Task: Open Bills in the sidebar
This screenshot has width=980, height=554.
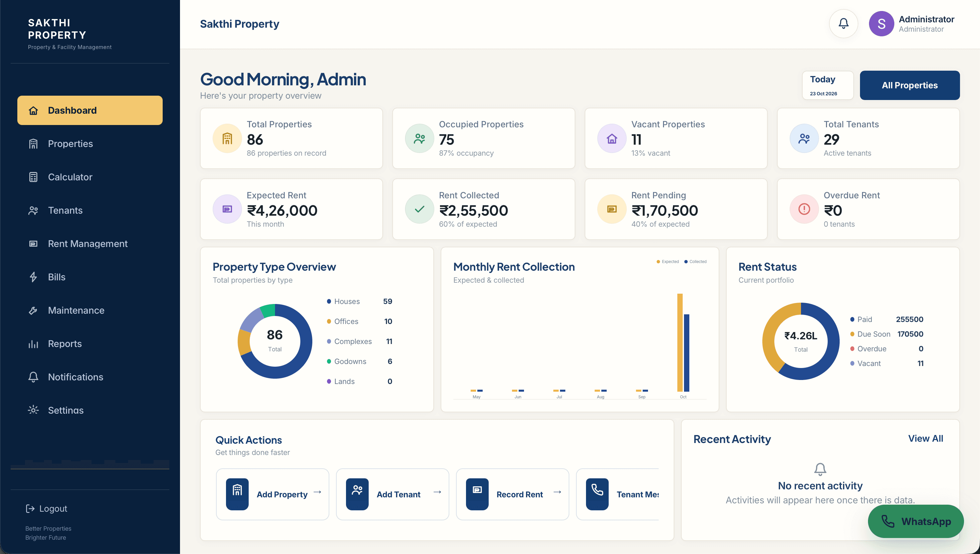Action: click(x=90, y=277)
